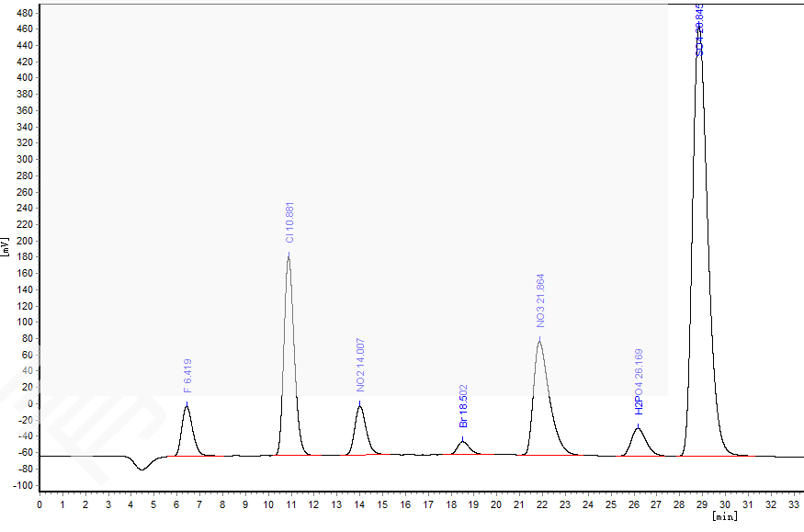Click the -100 tick on the mV axis
This screenshot has width=804, height=532.
(20, 485)
